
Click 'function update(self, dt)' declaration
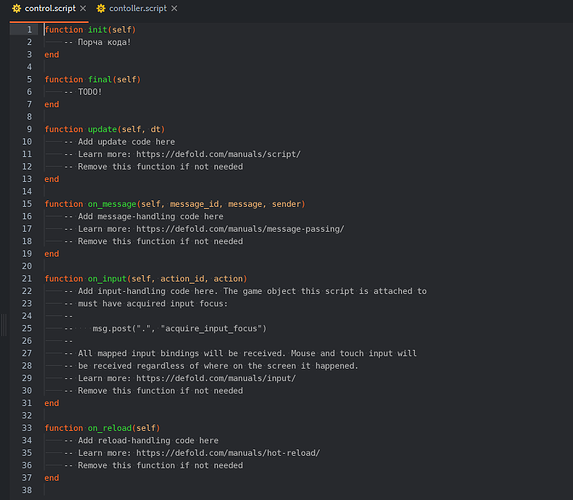click(105, 129)
